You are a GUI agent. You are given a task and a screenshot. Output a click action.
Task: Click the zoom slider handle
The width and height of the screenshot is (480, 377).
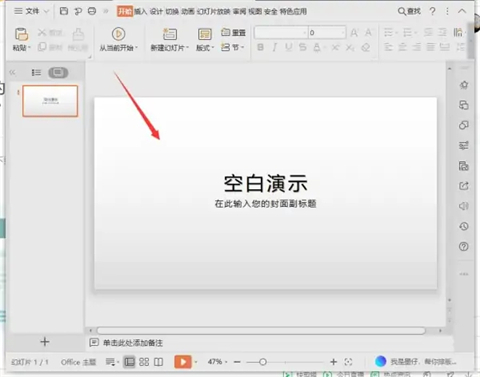click(x=263, y=362)
